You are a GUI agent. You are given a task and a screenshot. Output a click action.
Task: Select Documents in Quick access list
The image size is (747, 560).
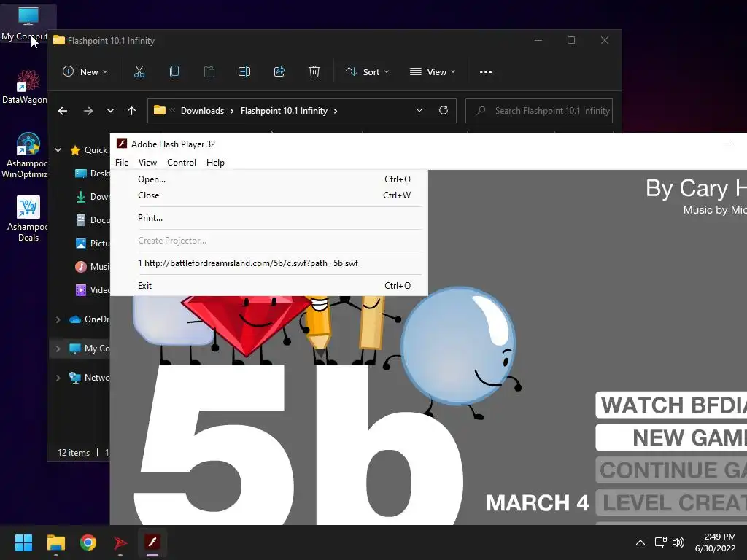pyautogui.click(x=93, y=220)
